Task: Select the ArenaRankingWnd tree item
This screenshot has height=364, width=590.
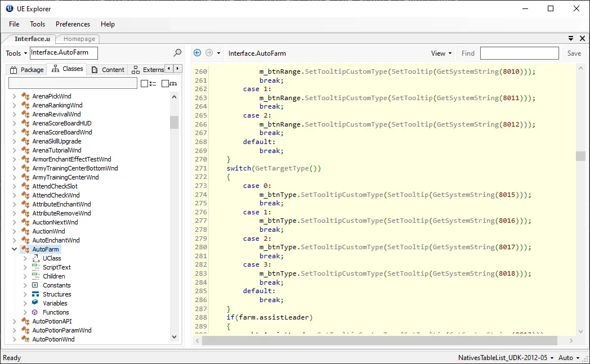Action: (57, 105)
